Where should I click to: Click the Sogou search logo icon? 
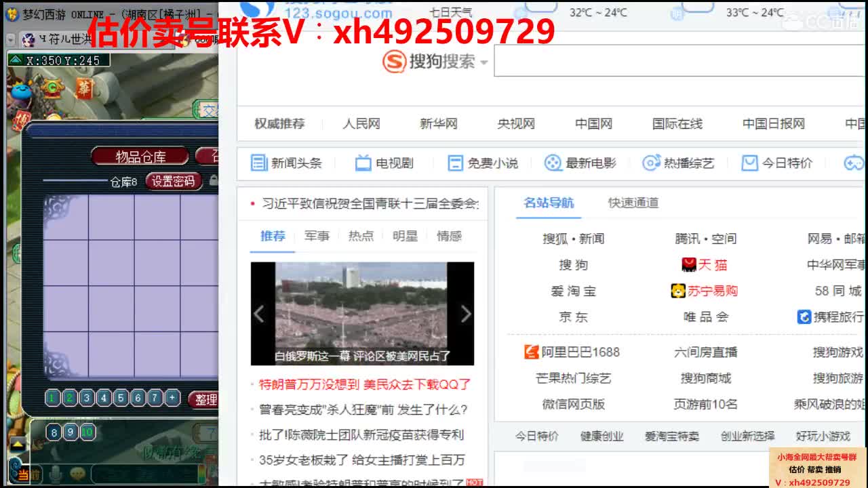(x=394, y=62)
